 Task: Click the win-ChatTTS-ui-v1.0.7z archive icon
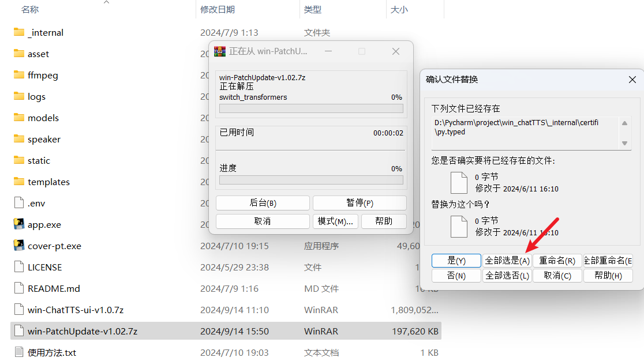click(x=19, y=309)
